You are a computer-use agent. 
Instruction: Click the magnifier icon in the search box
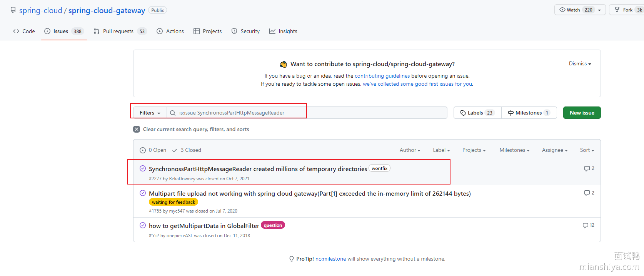pos(173,113)
